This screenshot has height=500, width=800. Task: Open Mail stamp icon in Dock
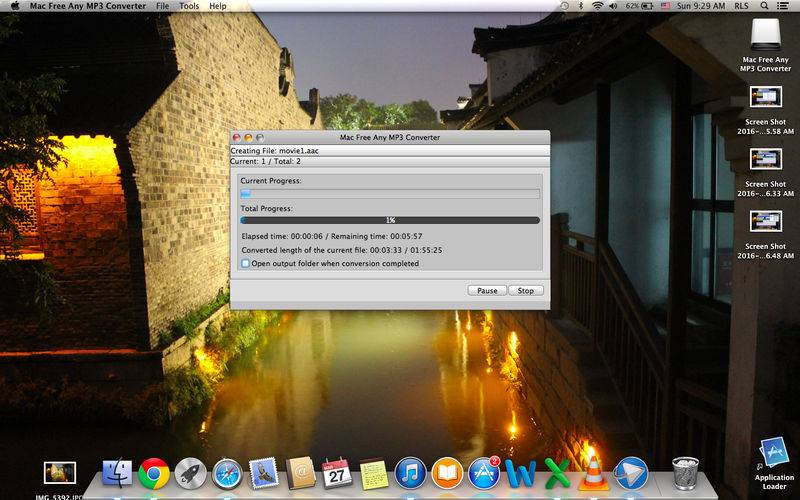point(264,473)
